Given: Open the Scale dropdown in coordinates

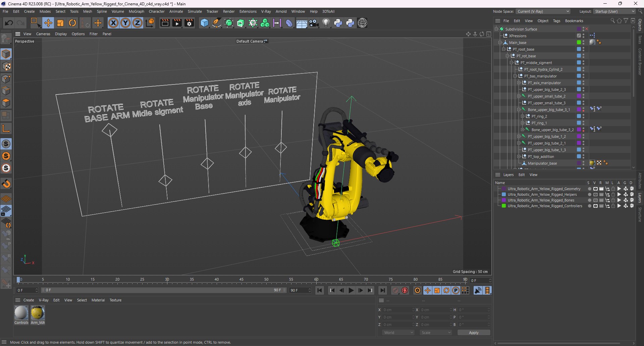Looking at the screenshot, I should pyautogui.click(x=436, y=333).
